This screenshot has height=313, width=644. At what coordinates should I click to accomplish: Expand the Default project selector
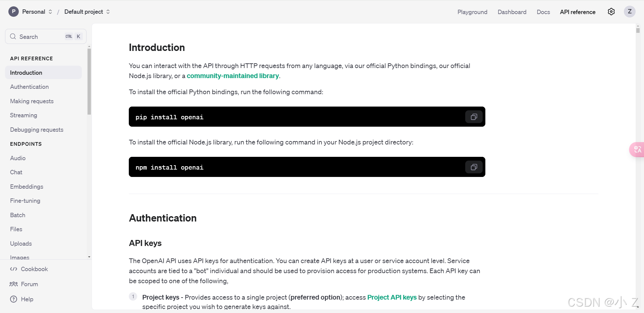[x=108, y=12]
